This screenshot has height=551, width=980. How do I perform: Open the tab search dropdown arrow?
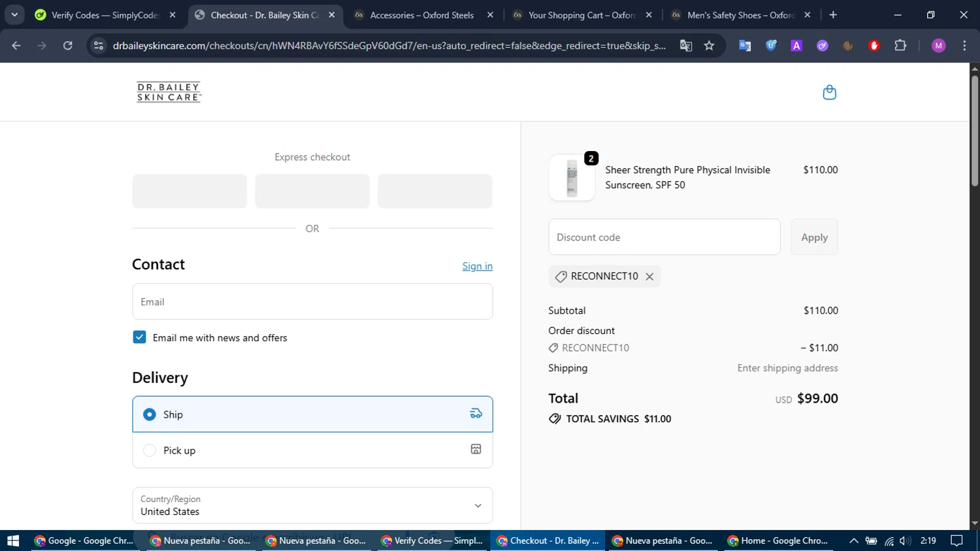pyautogui.click(x=14, y=15)
